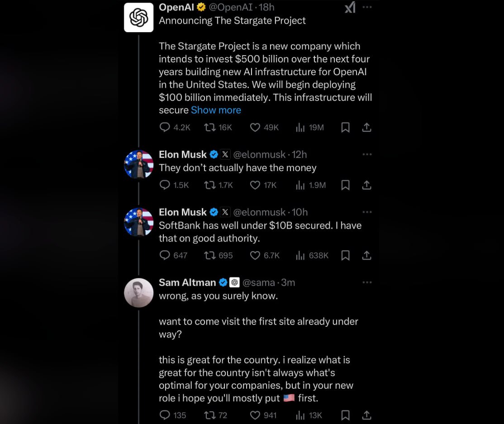
Task: Reply to the OpenAI Stargate announcement
Action: click(x=165, y=128)
